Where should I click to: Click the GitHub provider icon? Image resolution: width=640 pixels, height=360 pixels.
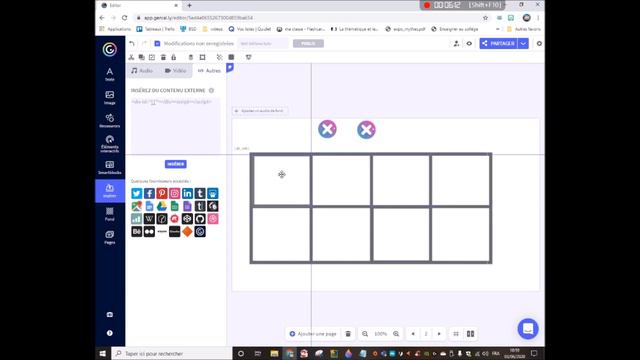tap(200, 219)
